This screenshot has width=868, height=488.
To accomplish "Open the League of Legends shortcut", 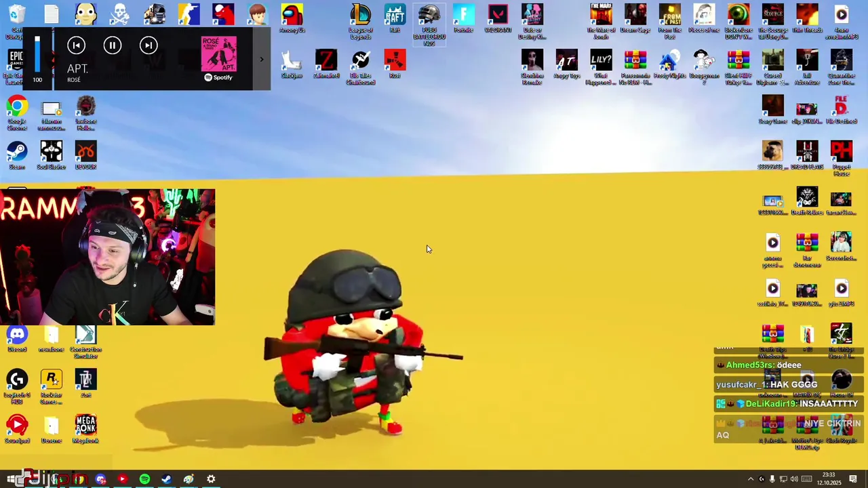I will [361, 21].
